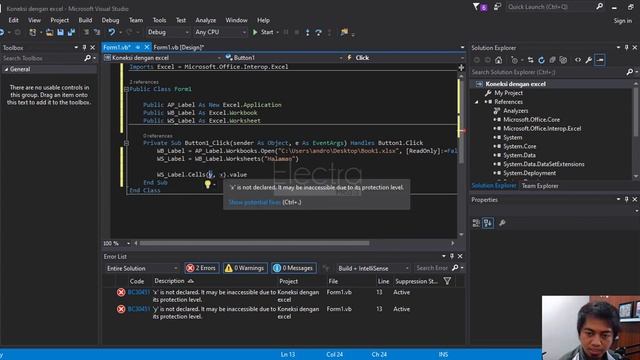Screen dimensions: 640x360
Task: Open the Analyze menu
Action: (206, 20)
